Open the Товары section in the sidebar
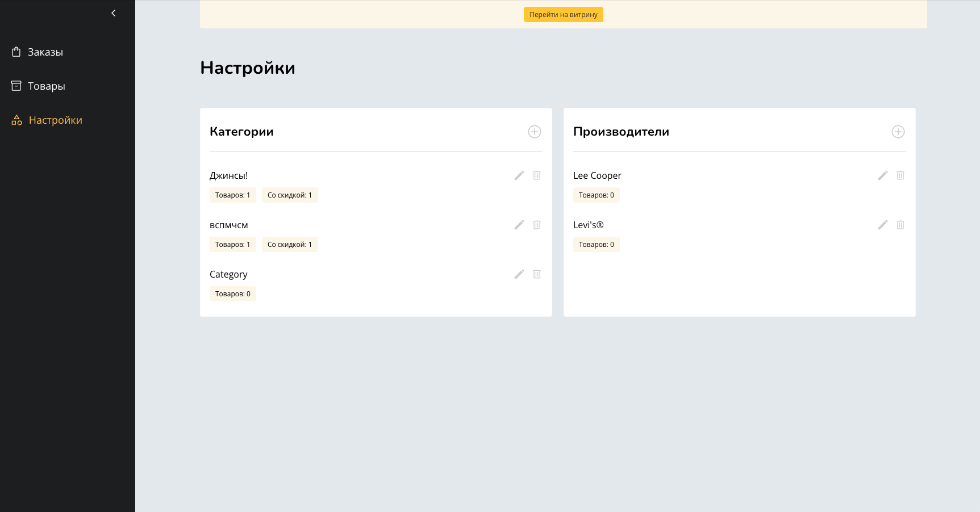 coord(46,86)
